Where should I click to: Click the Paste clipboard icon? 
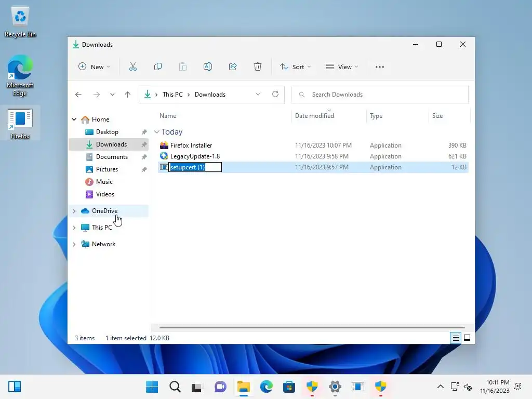[182, 67]
